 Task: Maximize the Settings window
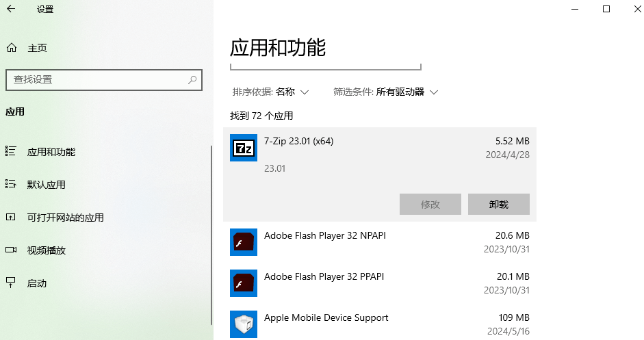[x=606, y=9]
